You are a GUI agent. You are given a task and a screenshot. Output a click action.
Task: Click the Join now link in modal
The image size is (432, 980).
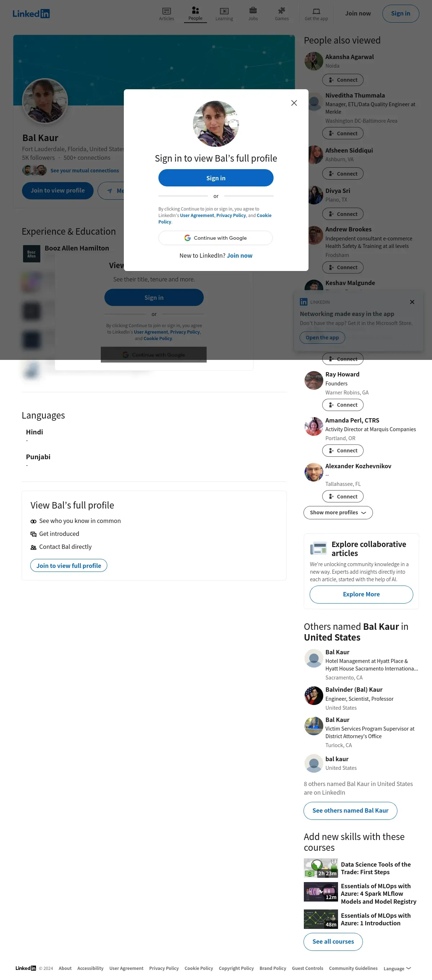coord(239,256)
